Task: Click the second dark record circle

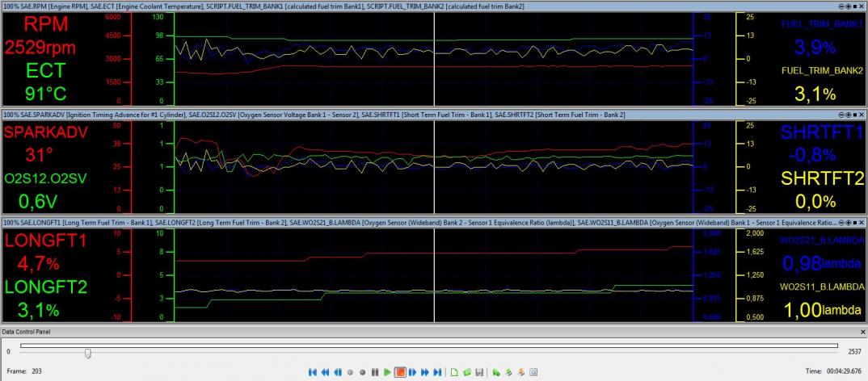Action: coord(363,372)
